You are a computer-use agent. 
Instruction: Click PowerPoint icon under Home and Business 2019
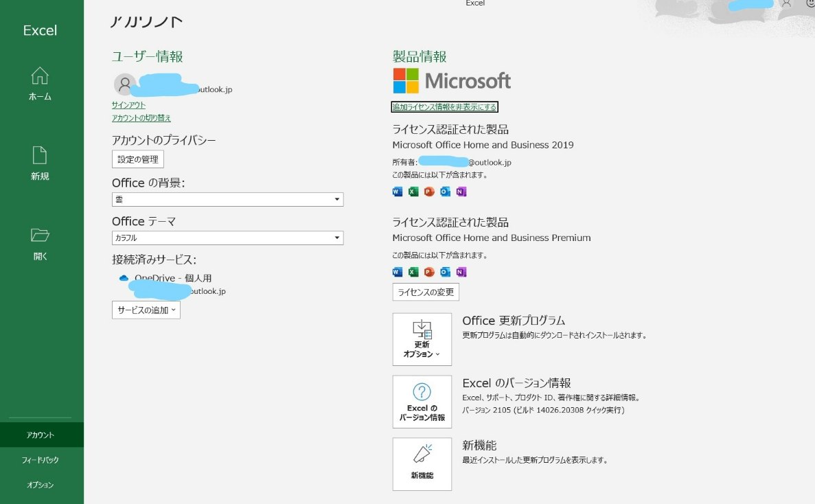(429, 192)
